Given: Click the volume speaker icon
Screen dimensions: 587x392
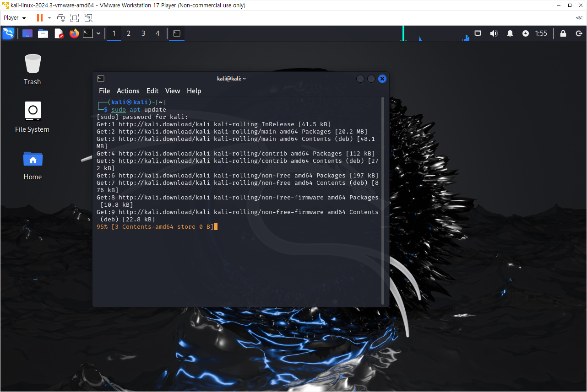Looking at the screenshot, I should (494, 33).
